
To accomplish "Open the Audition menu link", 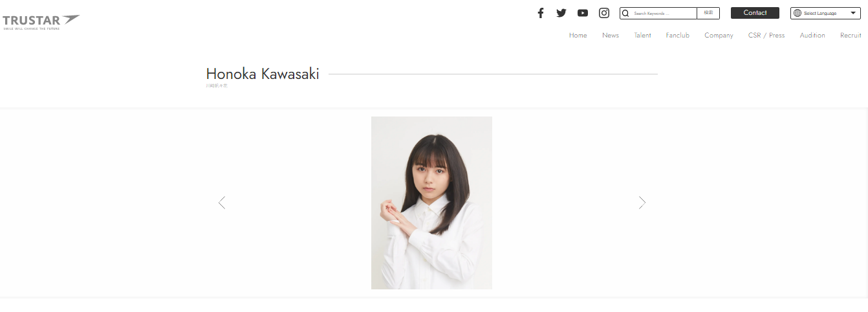I will [x=812, y=36].
